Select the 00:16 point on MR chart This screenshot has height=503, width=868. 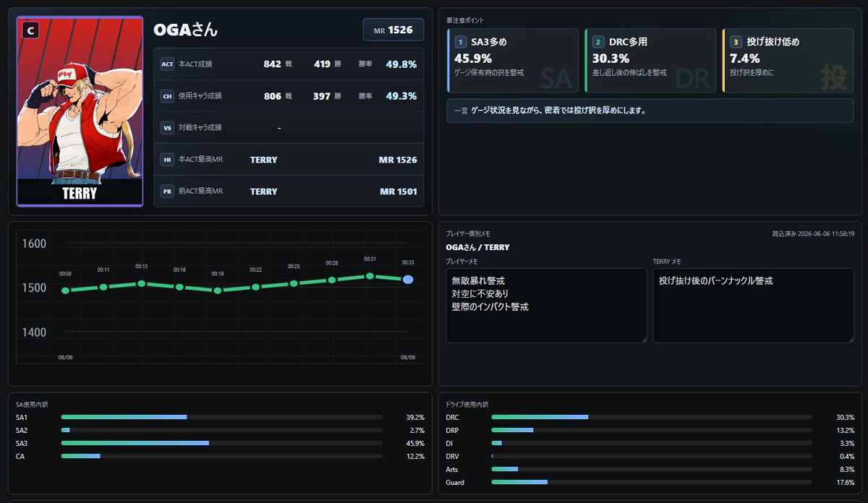179,287
